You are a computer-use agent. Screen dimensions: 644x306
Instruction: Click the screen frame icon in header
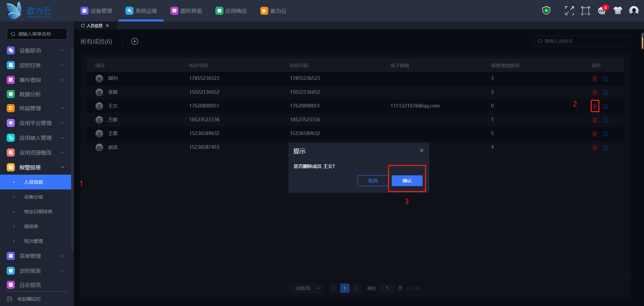(586, 11)
